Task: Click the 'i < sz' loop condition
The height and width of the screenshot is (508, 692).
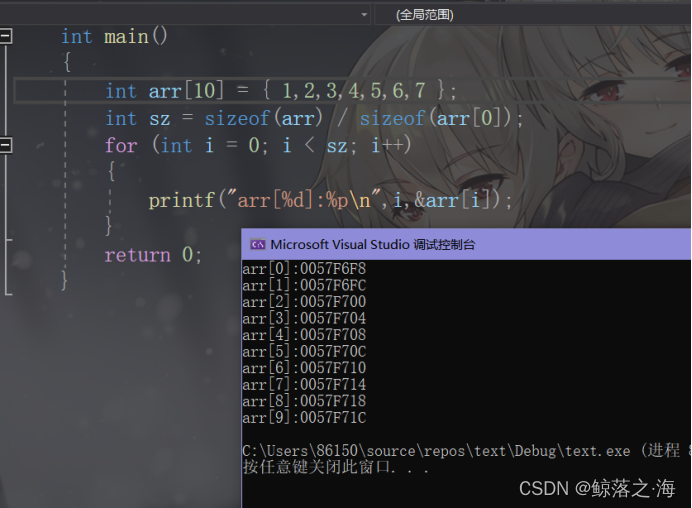Action: (x=315, y=145)
